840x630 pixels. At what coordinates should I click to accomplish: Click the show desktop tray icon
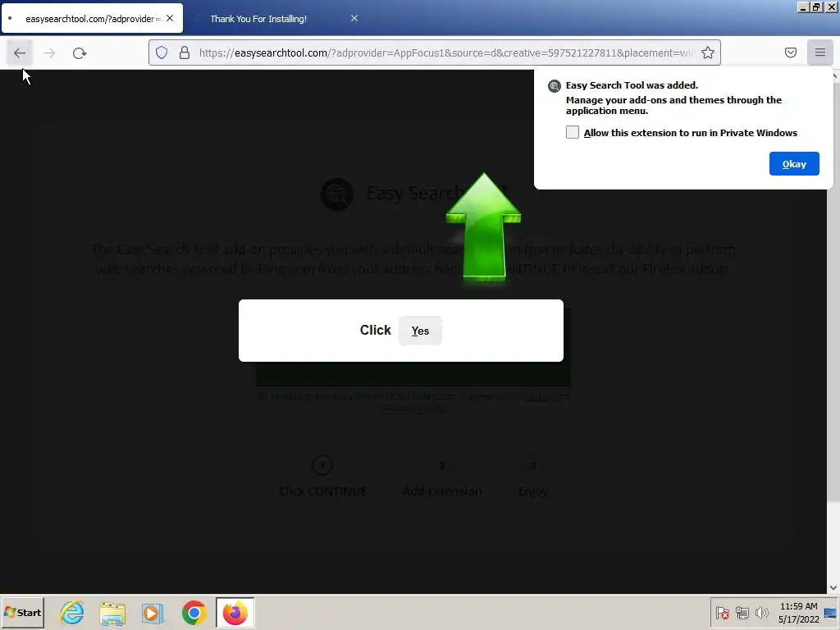point(831,612)
